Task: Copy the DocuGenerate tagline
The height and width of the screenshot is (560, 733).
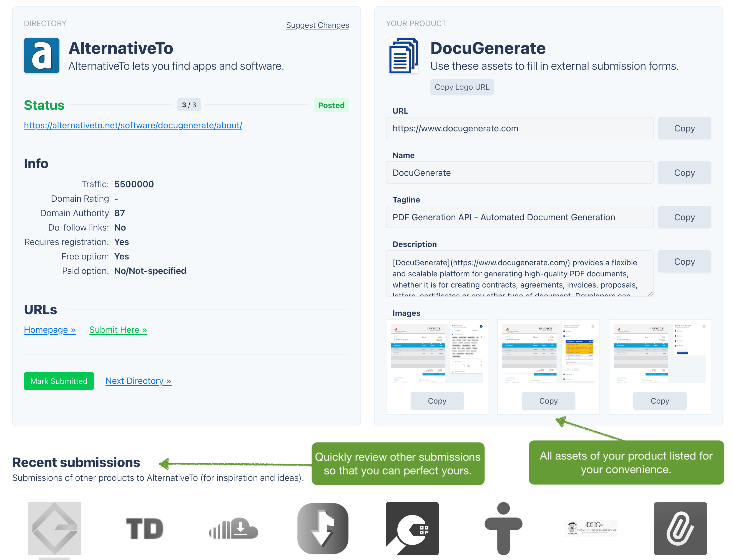Action: [x=684, y=217]
